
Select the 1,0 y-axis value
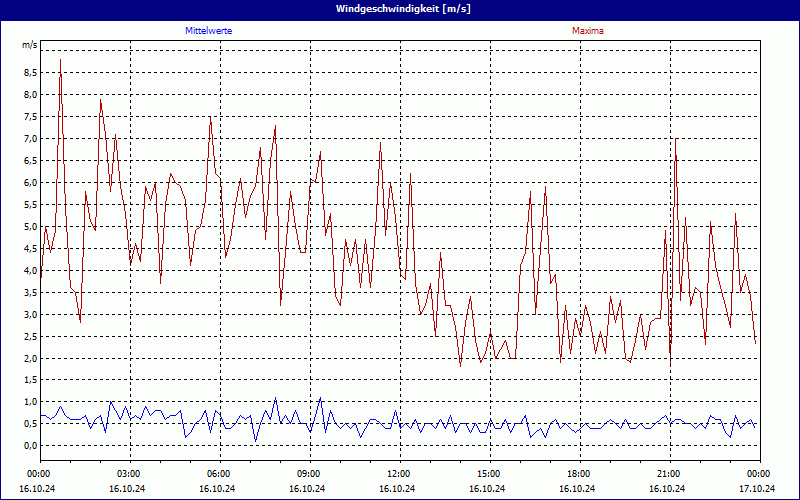(x=30, y=402)
